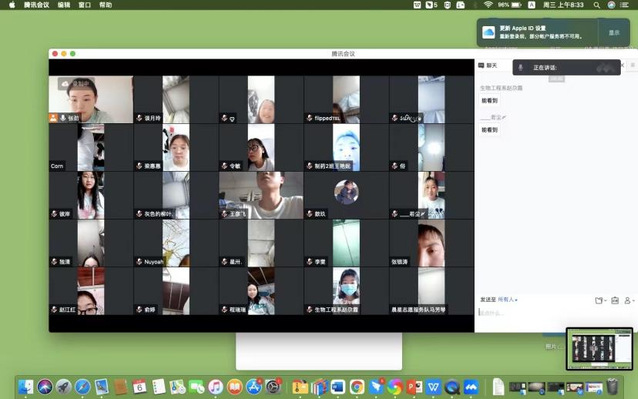Select the 晨星志愿服务队马芳琴 video tile
This screenshot has width=638, height=399.
click(431, 291)
